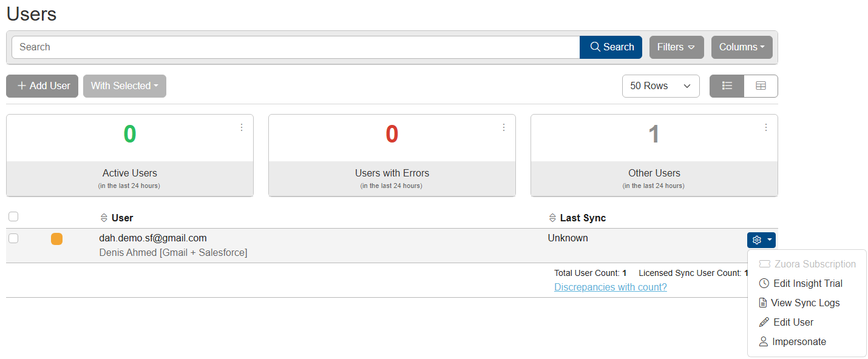Image resolution: width=868 pixels, height=359 pixels.
Task: Click the Other Users count card
Action: click(654, 155)
